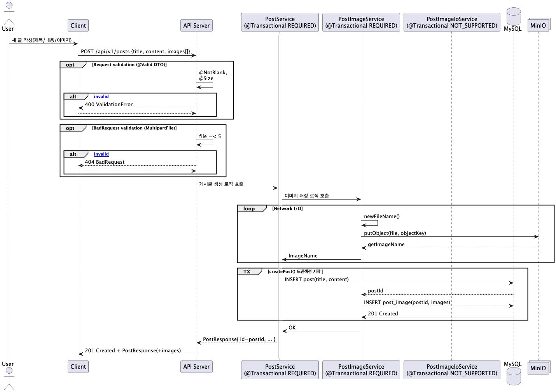
Task: Click the User actor figure in the diagram header
Action: 9,14
